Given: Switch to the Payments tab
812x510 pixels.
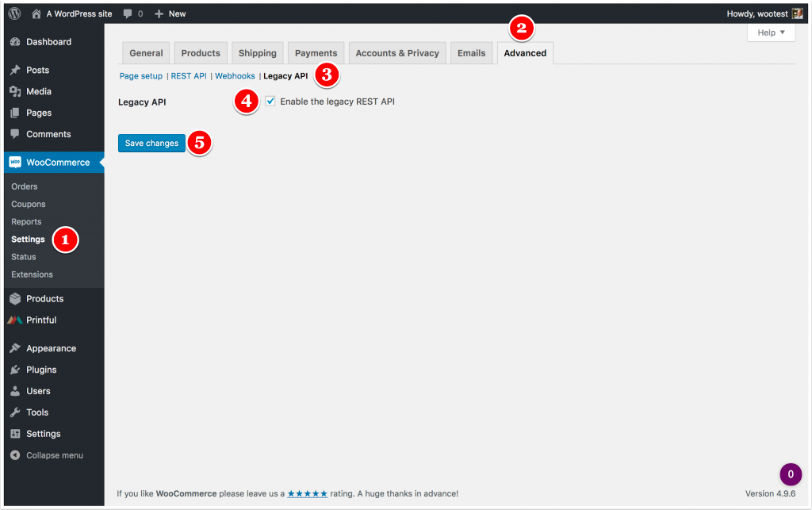Looking at the screenshot, I should click(316, 52).
